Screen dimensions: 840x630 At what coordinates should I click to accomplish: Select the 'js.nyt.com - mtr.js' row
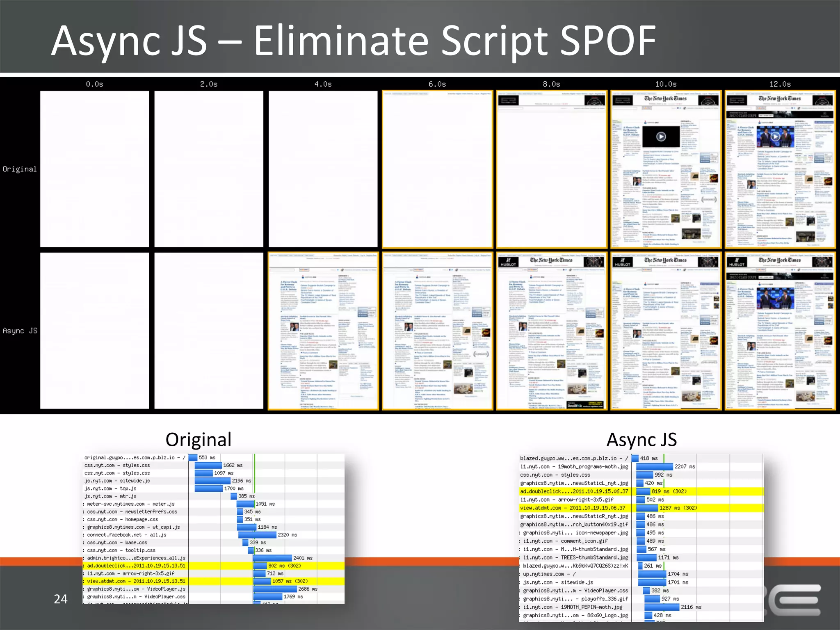pos(213,496)
